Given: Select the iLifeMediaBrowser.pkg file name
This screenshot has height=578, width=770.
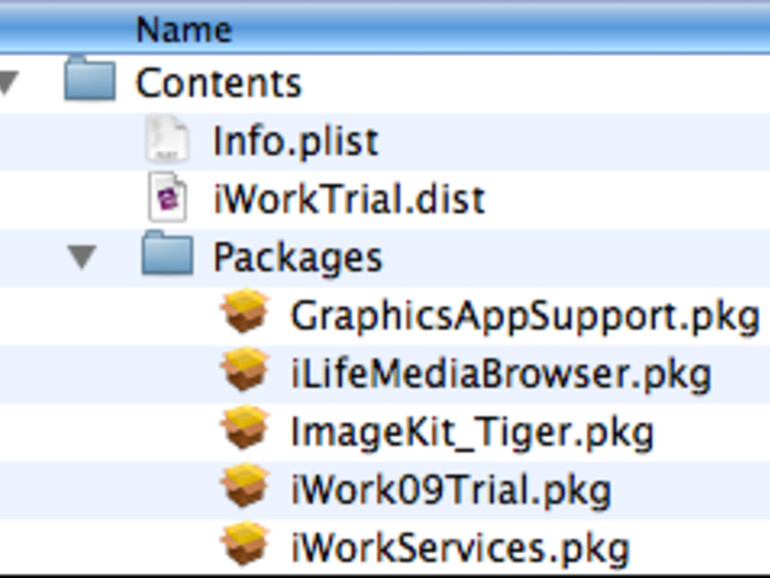Looking at the screenshot, I should pyautogui.click(x=500, y=373).
